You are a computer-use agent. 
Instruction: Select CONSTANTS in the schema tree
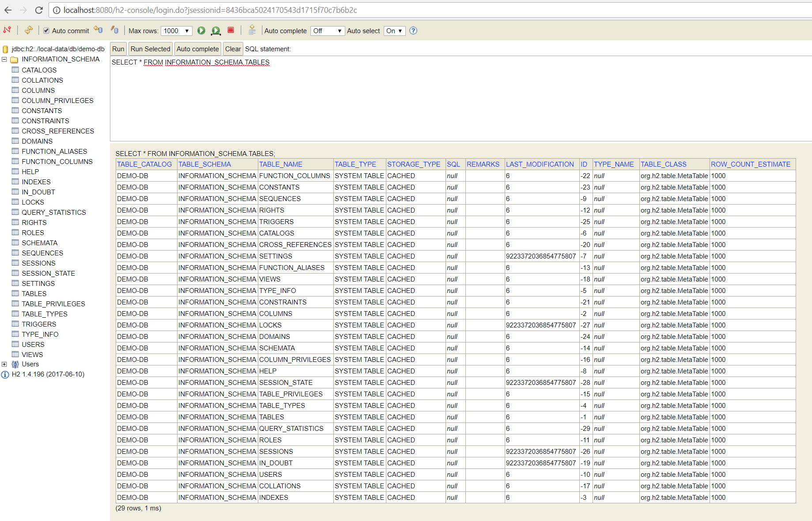[42, 110]
